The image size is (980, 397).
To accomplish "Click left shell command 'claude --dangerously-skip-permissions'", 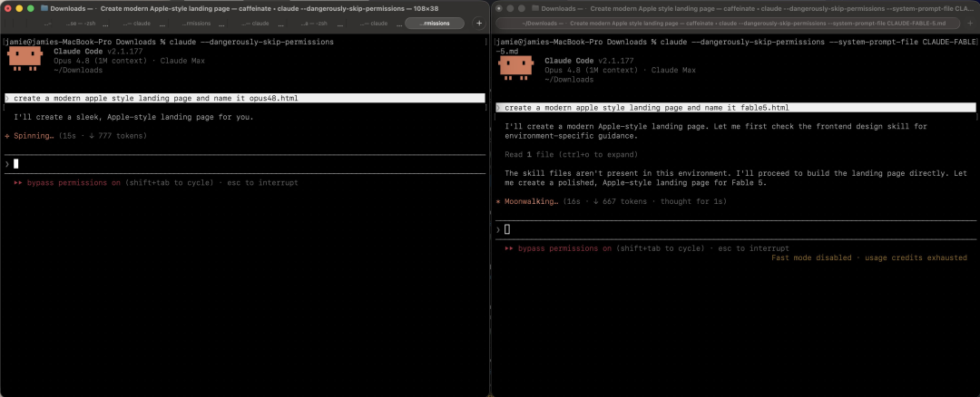I will click(x=252, y=42).
